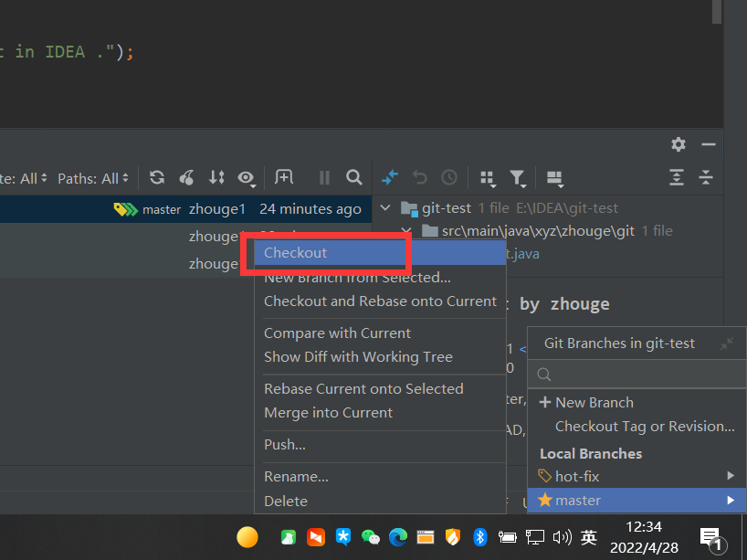This screenshot has height=560, width=747.
Task: Open WeChat from the taskbar
Action: pyautogui.click(x=371, y=537)
